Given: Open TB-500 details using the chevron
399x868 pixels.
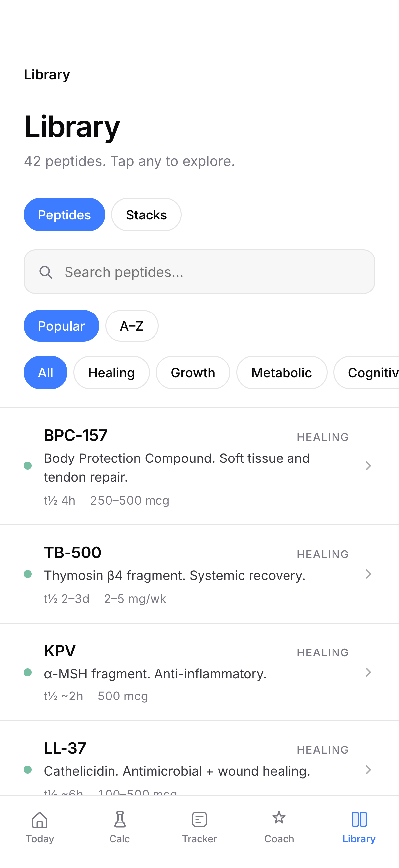Looking at the screenshot, I should coord(368,574).
